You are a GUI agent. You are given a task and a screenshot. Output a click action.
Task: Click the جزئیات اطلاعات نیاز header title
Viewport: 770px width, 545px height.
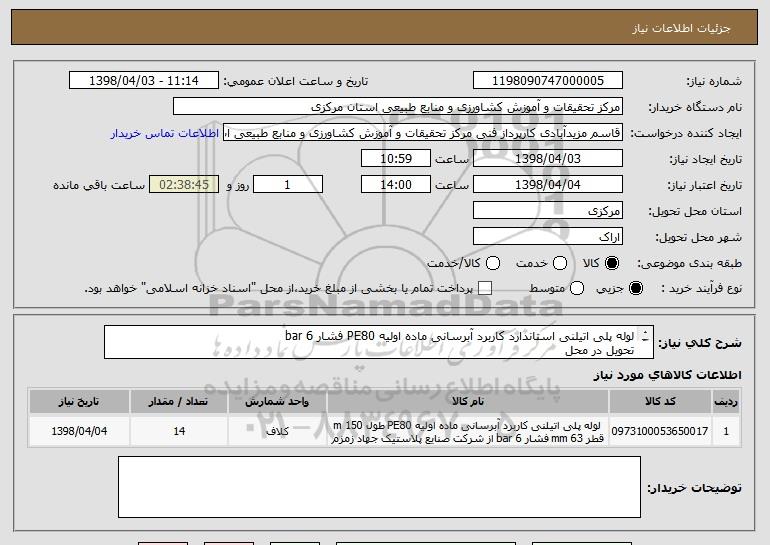[681, 28]
